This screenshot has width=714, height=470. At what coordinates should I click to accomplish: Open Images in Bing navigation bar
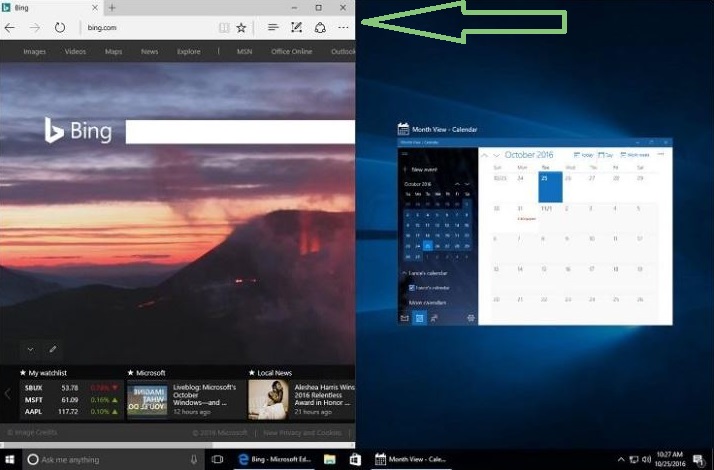point(35,51)
